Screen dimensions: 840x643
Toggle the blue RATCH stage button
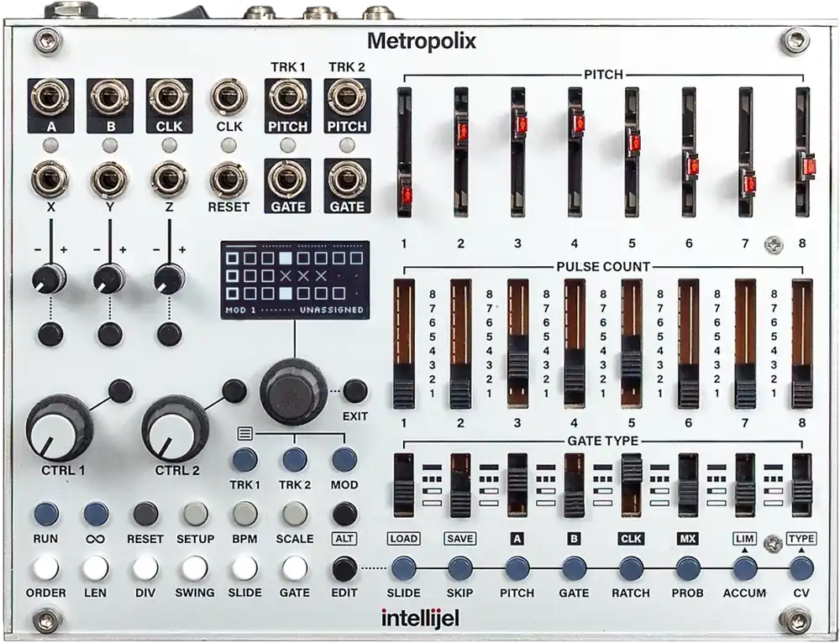click(x=631, y=568)
